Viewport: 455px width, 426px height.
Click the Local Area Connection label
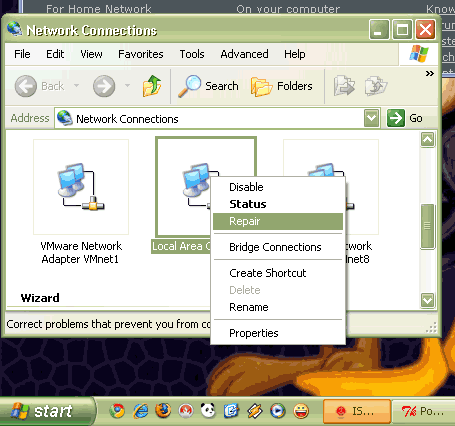tap(181, 246)
